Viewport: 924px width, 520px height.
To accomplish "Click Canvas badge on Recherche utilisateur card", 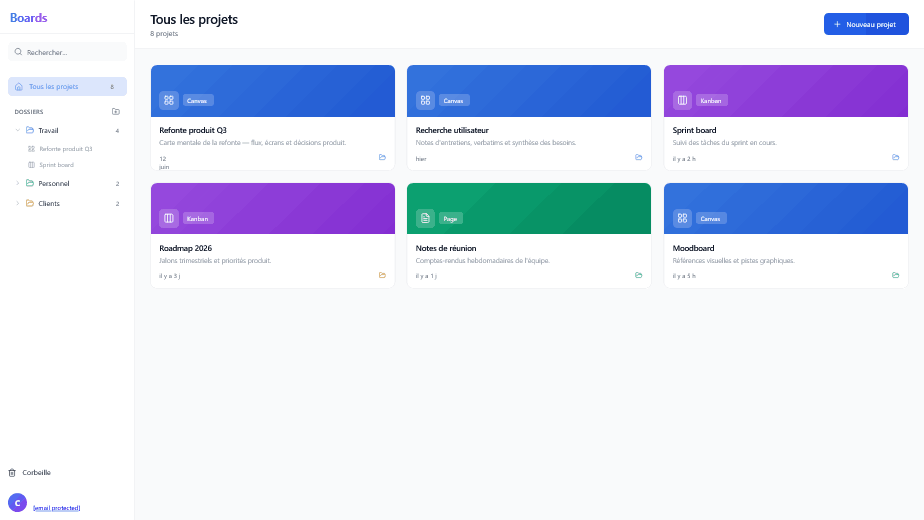I will (454, 101).
